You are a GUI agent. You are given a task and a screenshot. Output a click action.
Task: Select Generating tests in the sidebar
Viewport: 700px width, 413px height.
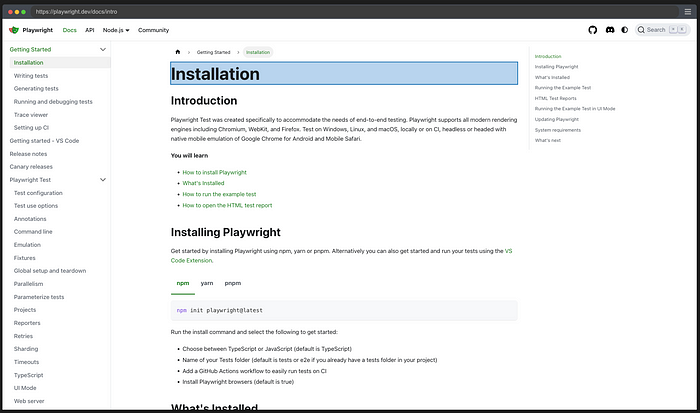coord(36,89)
